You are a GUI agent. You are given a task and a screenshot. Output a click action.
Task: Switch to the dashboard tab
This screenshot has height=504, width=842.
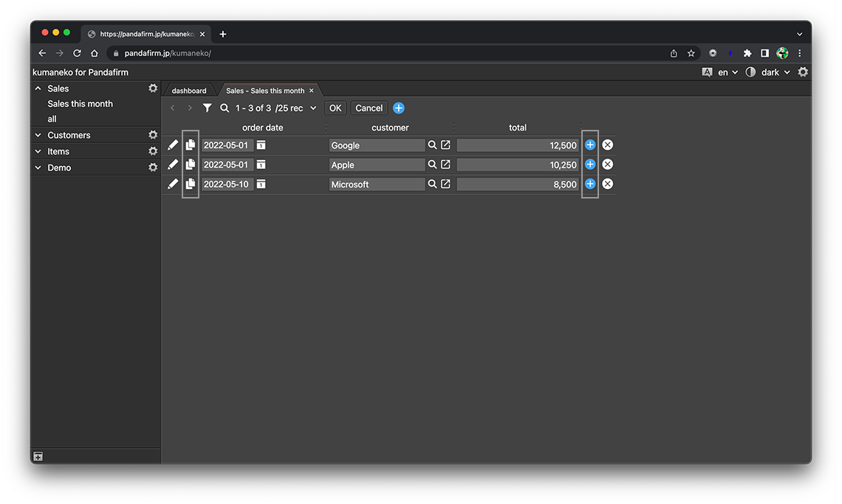[189, 91]
